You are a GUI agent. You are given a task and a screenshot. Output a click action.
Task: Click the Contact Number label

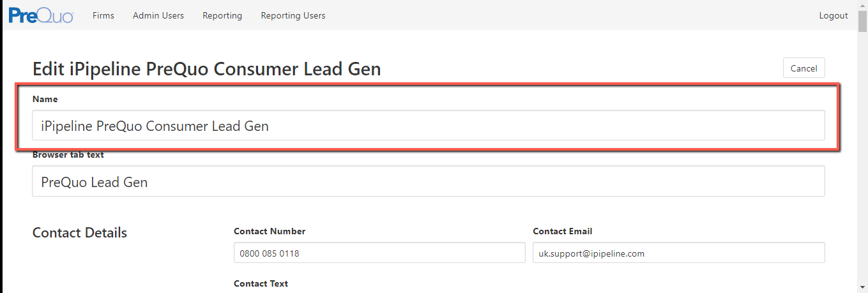coord(270,231)
